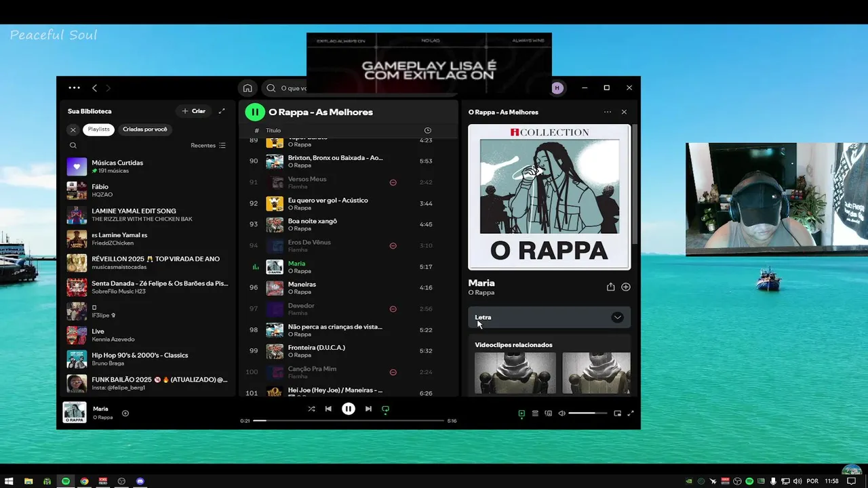Go forward with the right arrow
868x488 pixels.
pos(108,87)
